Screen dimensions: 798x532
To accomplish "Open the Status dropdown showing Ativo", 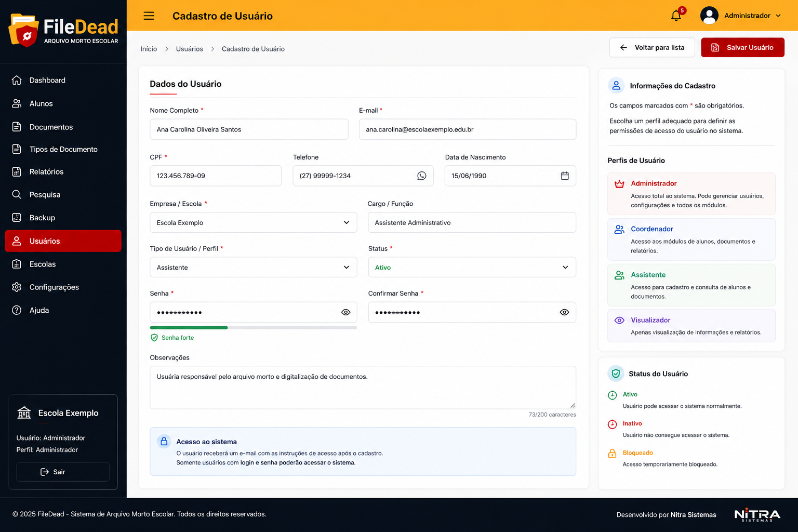I will (472, 268).
